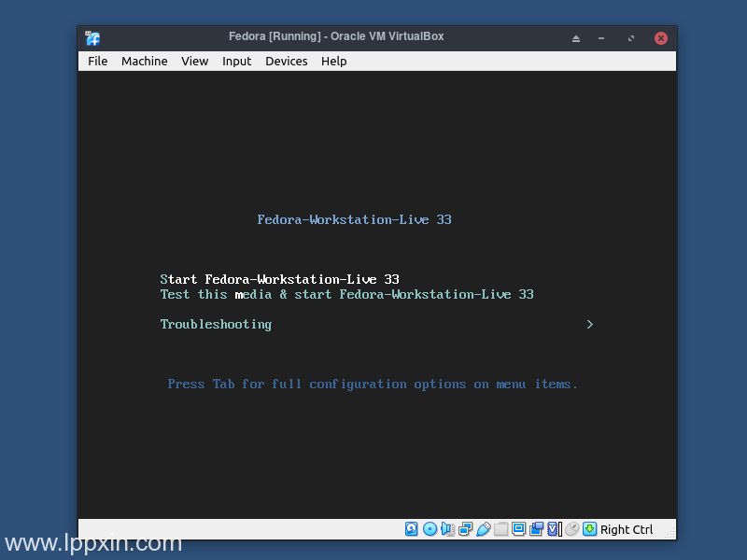Select Start Fedora-Workstation-Live 33 boot entry

tap(279, 279)
